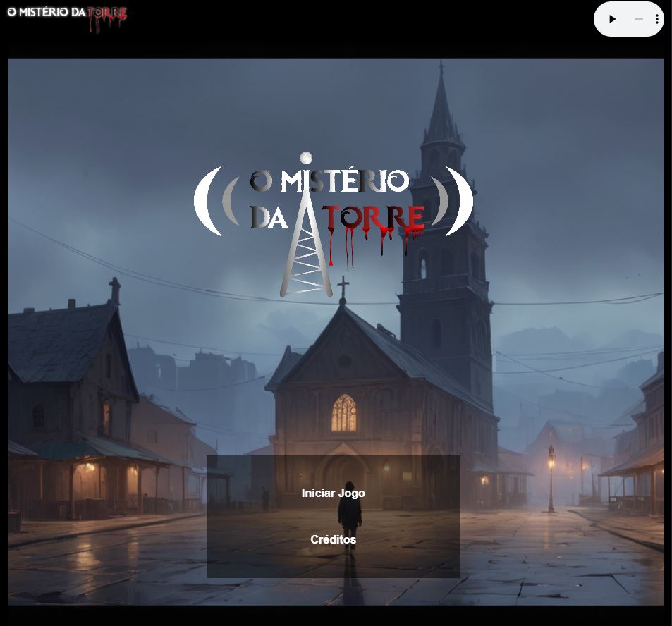This screenshot has width=672, height=626.
Task: Click the left signal wave crescents of the logo
Action: 216,200
